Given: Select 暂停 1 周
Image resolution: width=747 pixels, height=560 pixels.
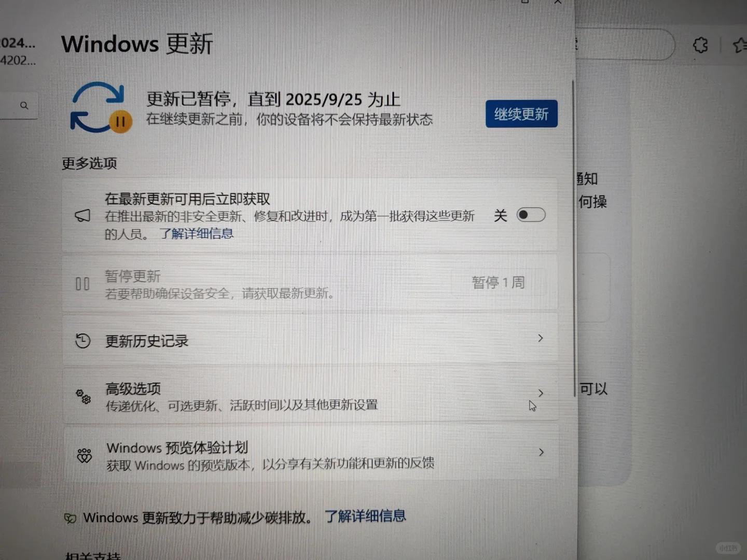Looking at the screenshot, I should [x=498, y=283].
